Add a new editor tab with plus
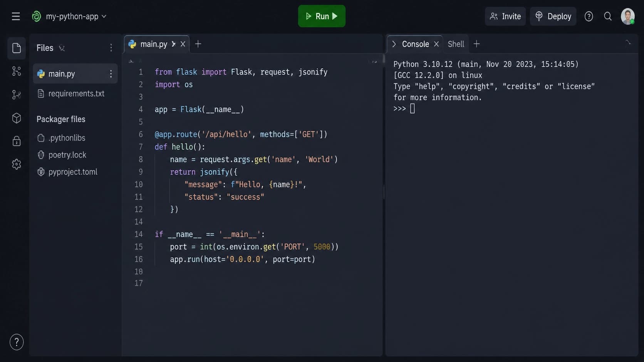This screenshot has height=362, width=644. pyautogui.click(x=198, y=44)
